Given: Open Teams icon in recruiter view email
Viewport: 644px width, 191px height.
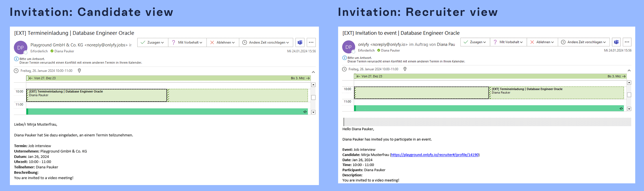Looking at the screenshot, I should (x=616, y=42).
